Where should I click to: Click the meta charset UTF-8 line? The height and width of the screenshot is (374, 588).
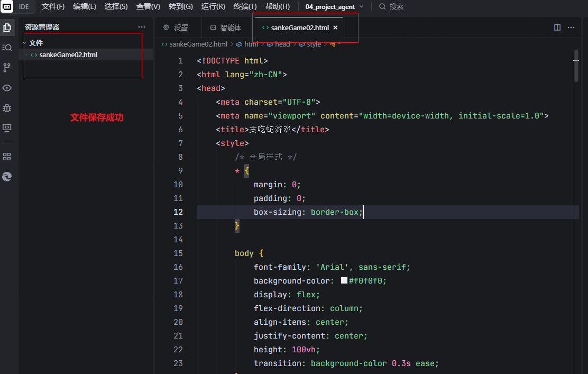point(268,102)
